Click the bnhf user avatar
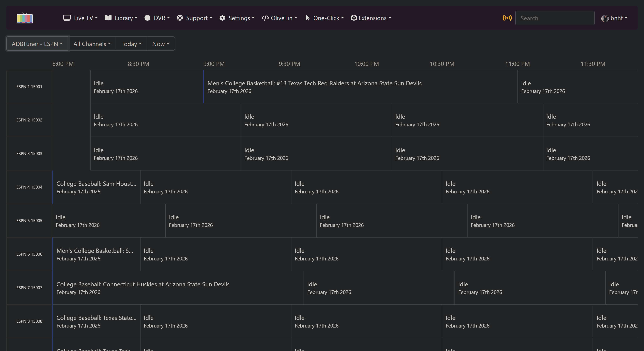 tap(605, 18)
